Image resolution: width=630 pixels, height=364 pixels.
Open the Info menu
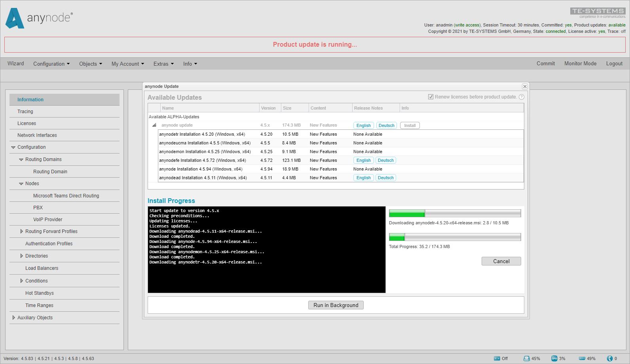190,64
